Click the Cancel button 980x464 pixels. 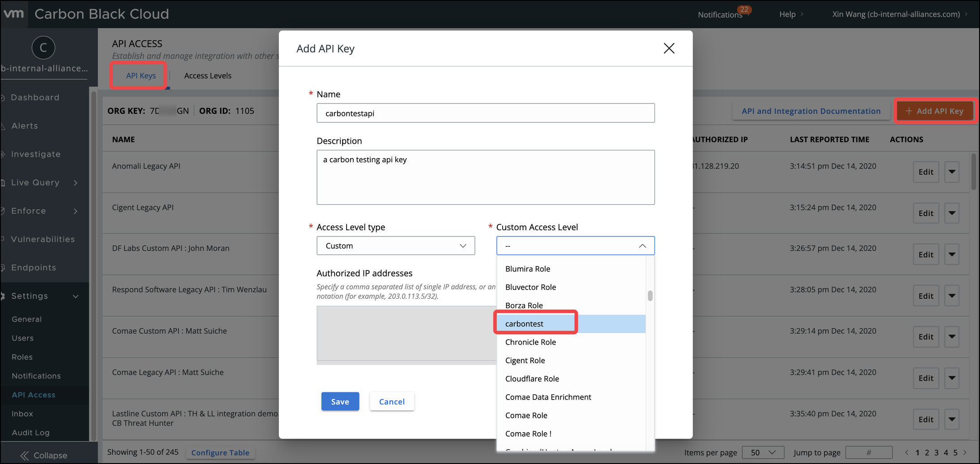point(392,402)
